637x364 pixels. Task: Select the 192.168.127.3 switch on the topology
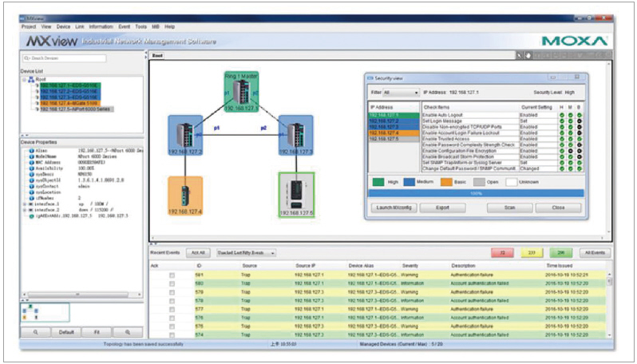(296, 133)
